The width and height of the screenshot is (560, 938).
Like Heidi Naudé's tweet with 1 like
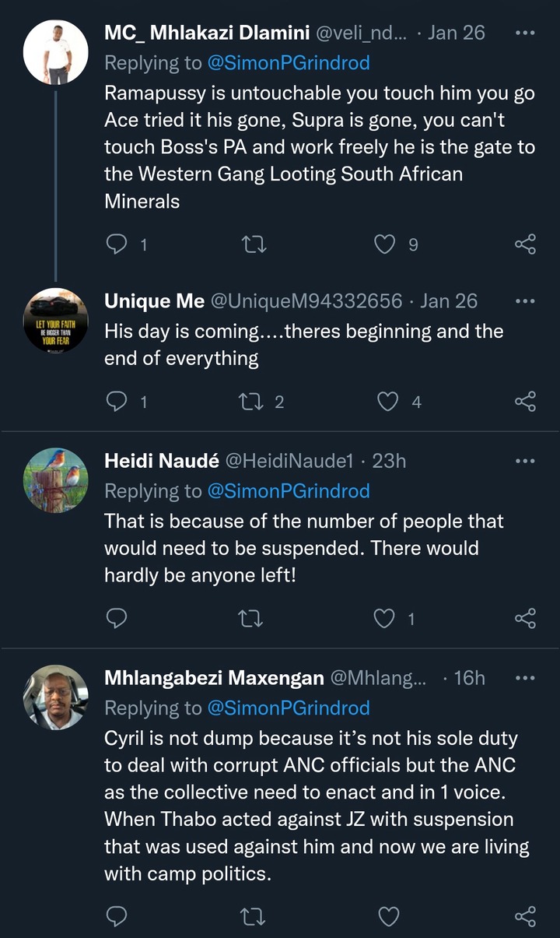coord(385,618)
